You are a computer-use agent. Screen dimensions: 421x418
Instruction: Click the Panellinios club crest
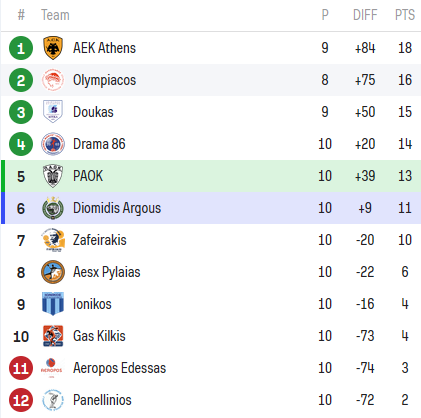53,400
